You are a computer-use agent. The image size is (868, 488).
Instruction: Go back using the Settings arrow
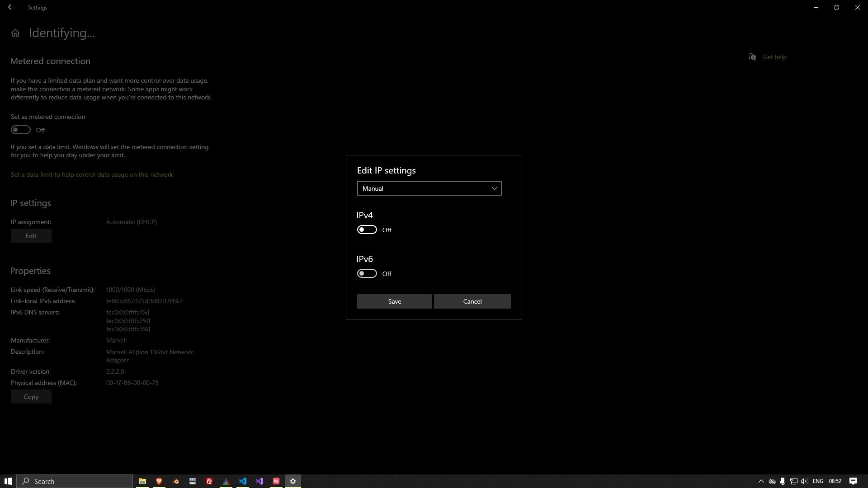(x=11, y=7)
